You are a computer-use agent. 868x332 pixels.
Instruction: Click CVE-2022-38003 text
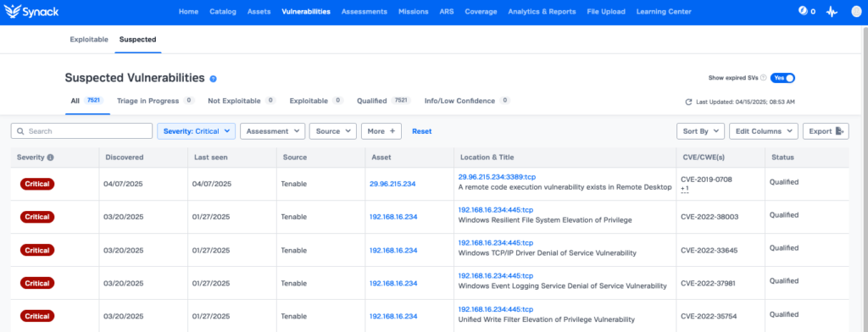(709, 217)
